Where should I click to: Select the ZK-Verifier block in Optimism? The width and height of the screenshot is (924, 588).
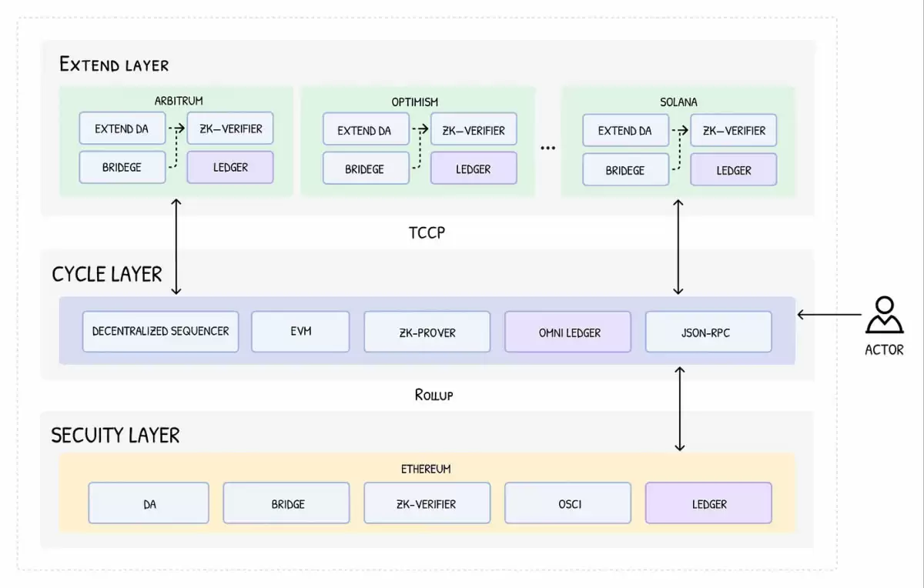pos(474,129)
